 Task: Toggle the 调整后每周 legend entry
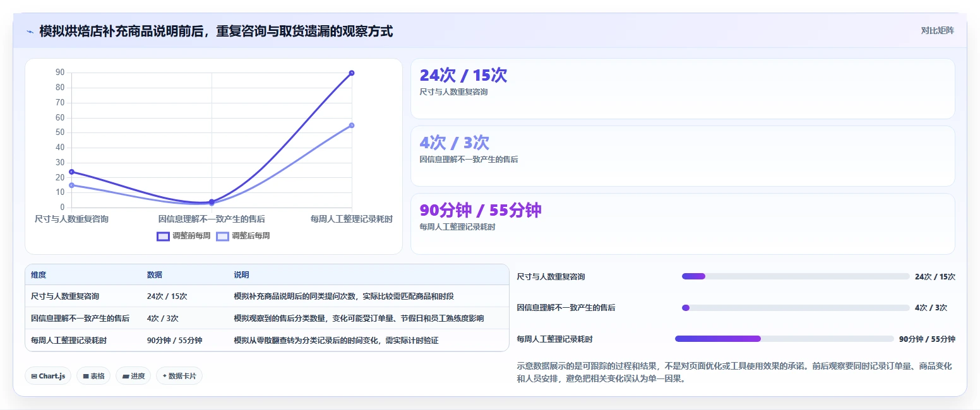(x=243, y=236)
